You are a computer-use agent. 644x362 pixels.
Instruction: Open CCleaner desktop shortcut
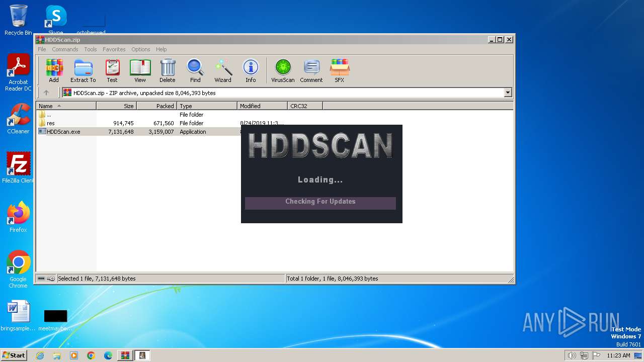pos(18,119)
